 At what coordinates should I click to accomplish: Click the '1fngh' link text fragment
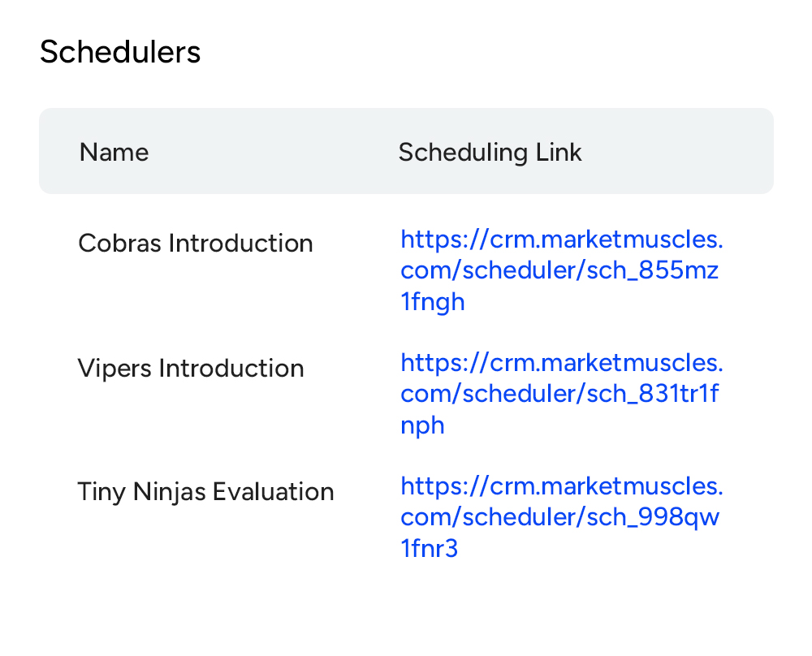pos(433,302)
